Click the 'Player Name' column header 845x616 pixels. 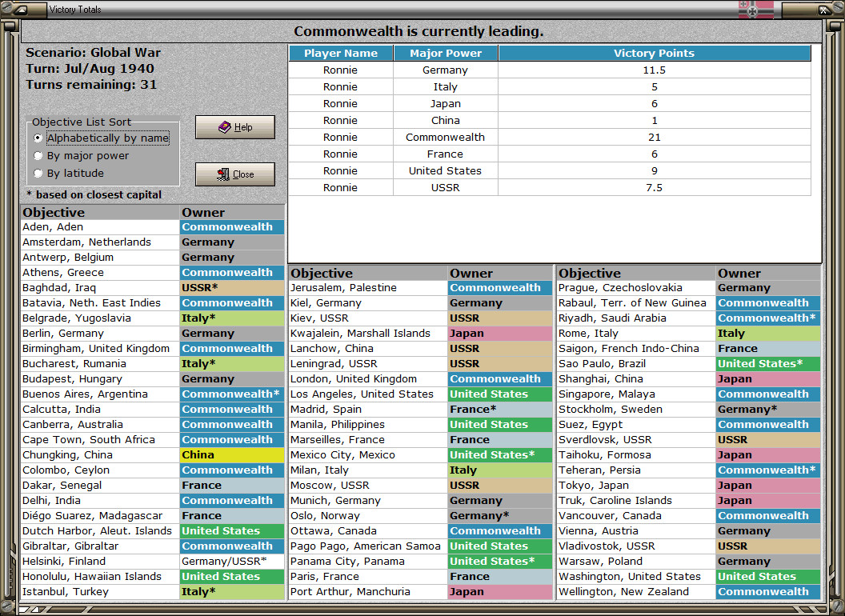coord(341,53)
